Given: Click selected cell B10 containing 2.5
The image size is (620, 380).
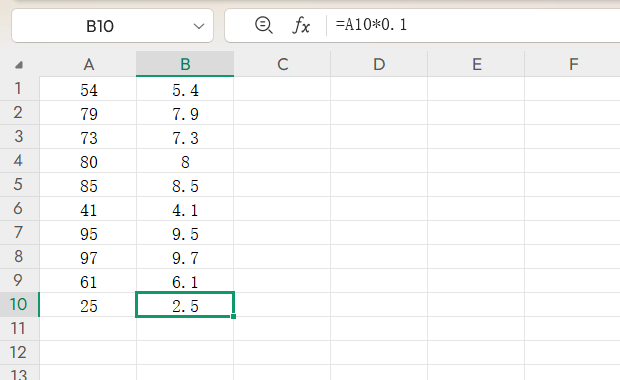Looking at the screenshot, I should 185,305.
